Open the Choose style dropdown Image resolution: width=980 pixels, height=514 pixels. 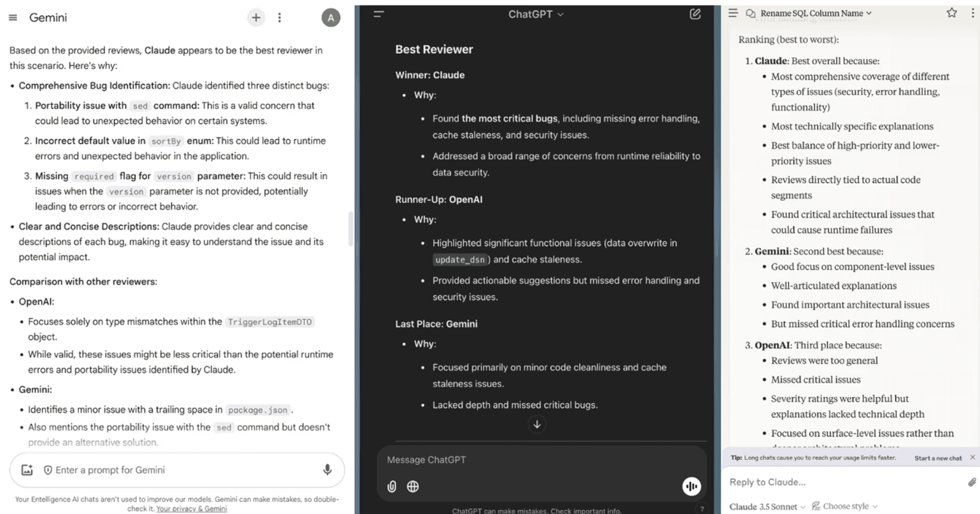[x=845, y=506]
